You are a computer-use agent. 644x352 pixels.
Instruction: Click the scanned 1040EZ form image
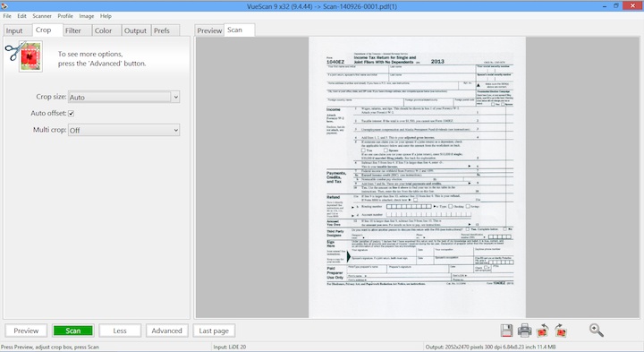tap(418, 177)
